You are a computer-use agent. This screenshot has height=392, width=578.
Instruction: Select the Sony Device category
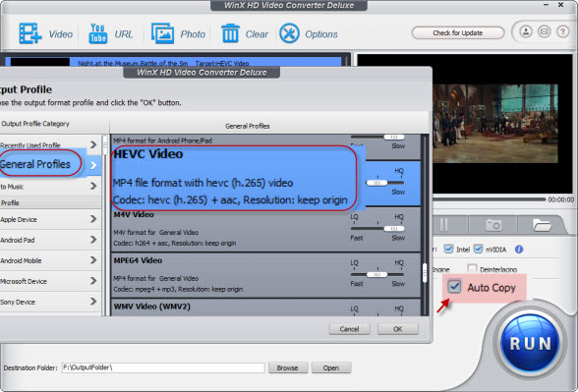50,303
